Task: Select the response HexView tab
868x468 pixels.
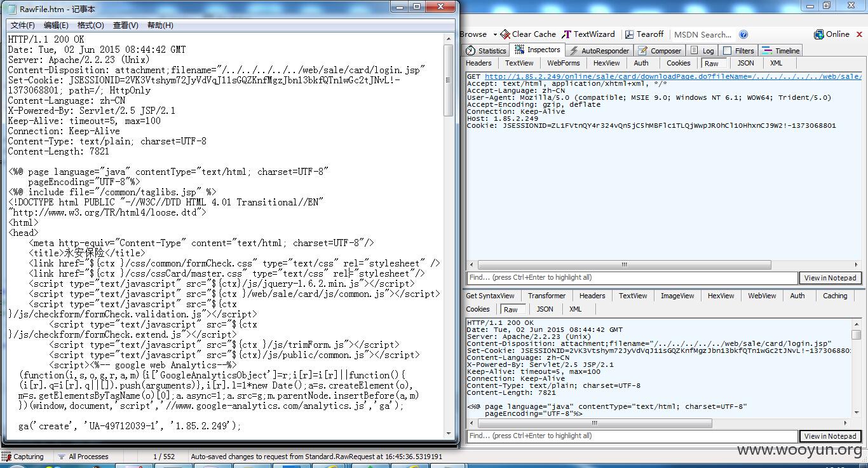Action: coord(721,296)
